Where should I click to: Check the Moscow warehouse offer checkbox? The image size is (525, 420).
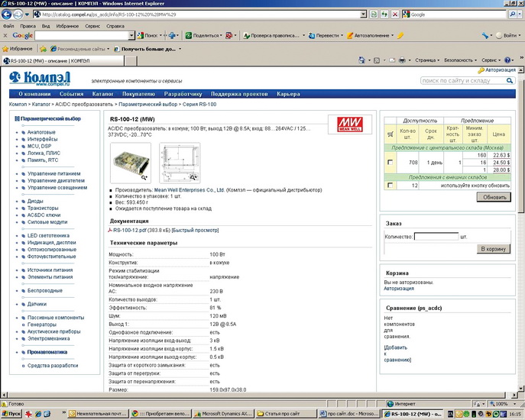click(390, 163)
